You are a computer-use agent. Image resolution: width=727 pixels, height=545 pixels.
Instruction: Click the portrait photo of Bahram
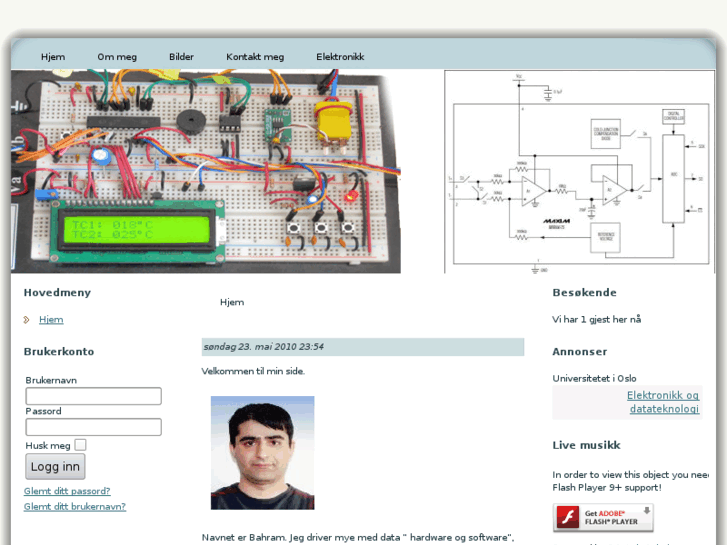point(262,453)
